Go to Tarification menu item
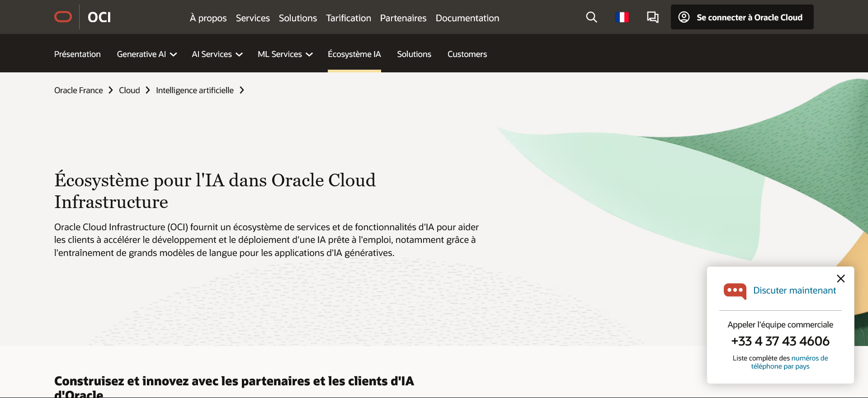Screen dimensions: 868x398 pyautogui.click(x=349, y=18)
